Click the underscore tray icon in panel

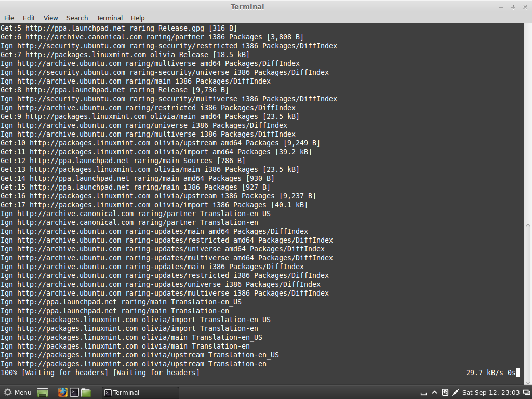423,393
